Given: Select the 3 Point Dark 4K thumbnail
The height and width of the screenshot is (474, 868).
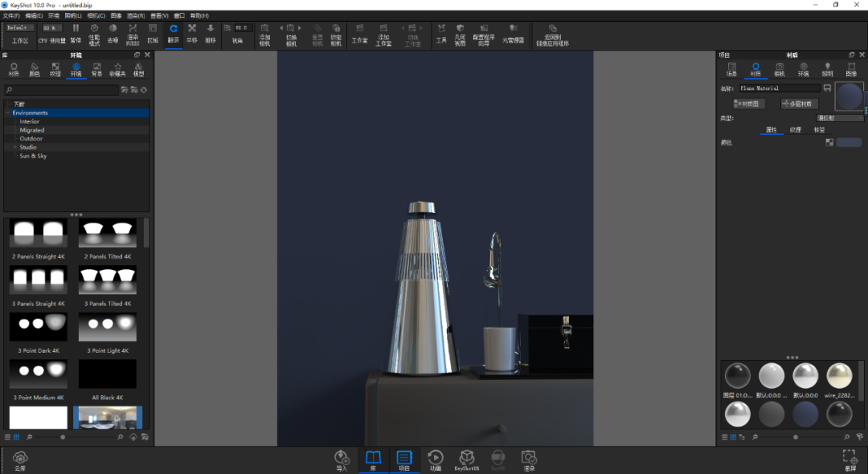Looking at the screenshot, I should pyautogui.click(x=39, y=333).
